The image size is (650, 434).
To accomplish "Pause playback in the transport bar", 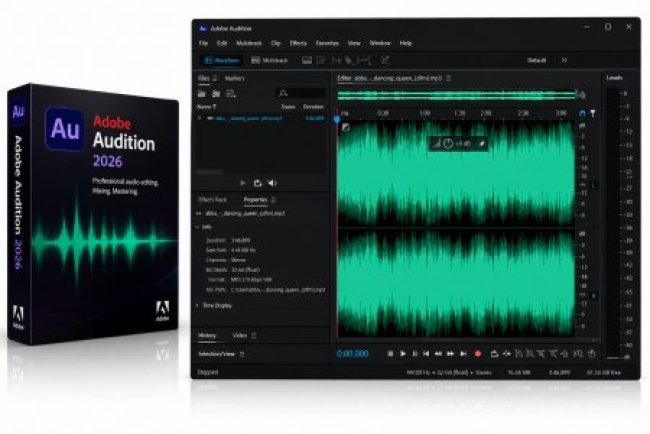I will [415, 354].
